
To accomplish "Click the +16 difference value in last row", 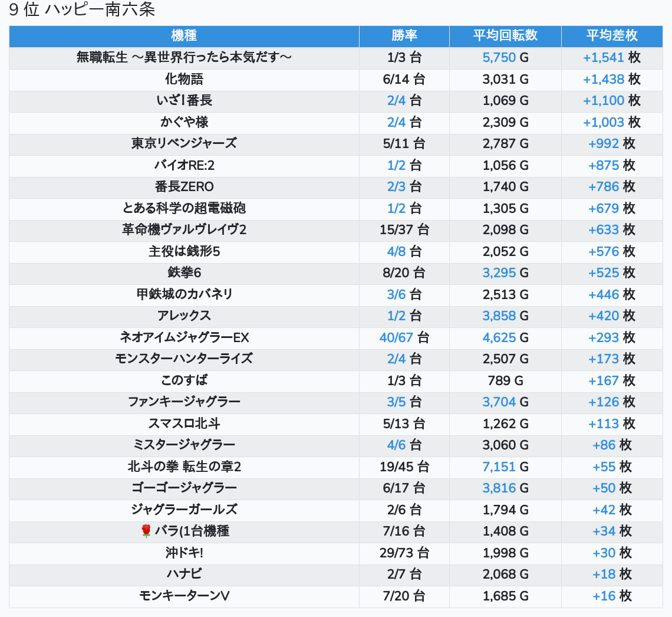I will 604,596.
